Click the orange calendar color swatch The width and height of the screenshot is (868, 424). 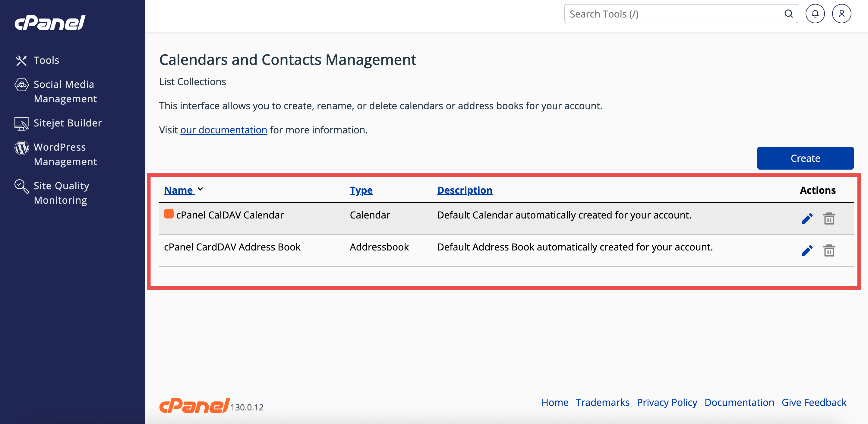coord(169,214)
